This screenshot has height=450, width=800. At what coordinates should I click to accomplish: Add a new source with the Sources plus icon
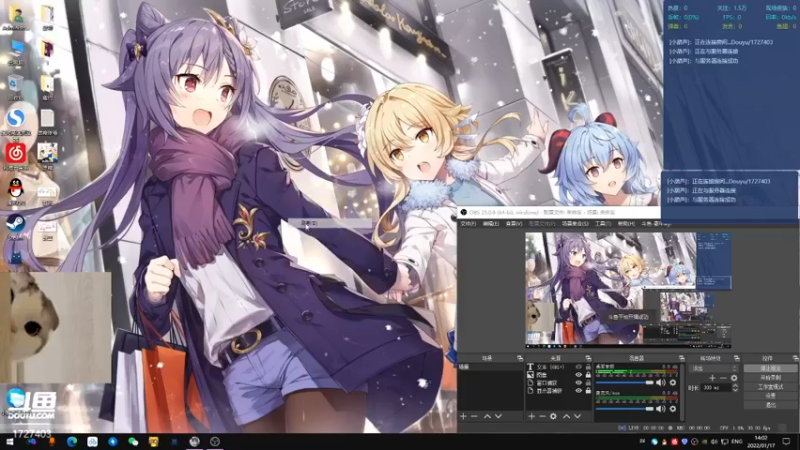point(532,416)
